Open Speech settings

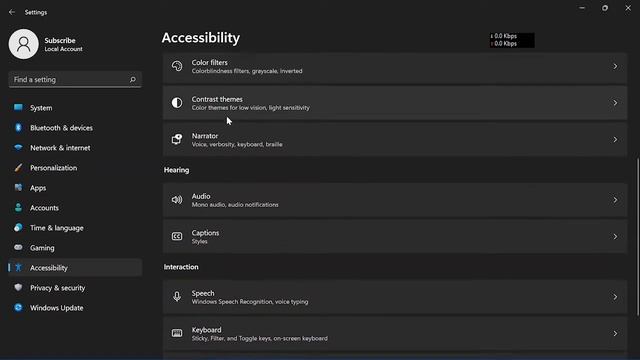coord(395,297)
